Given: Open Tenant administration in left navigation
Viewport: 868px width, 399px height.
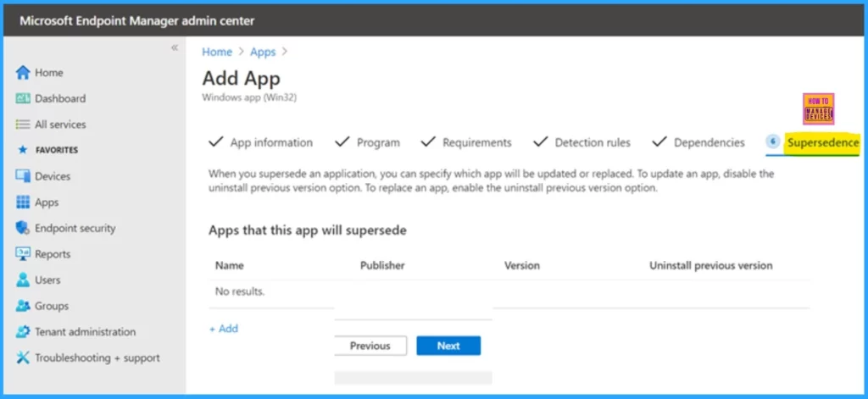Looking at the screenshot, I should 86,332.
